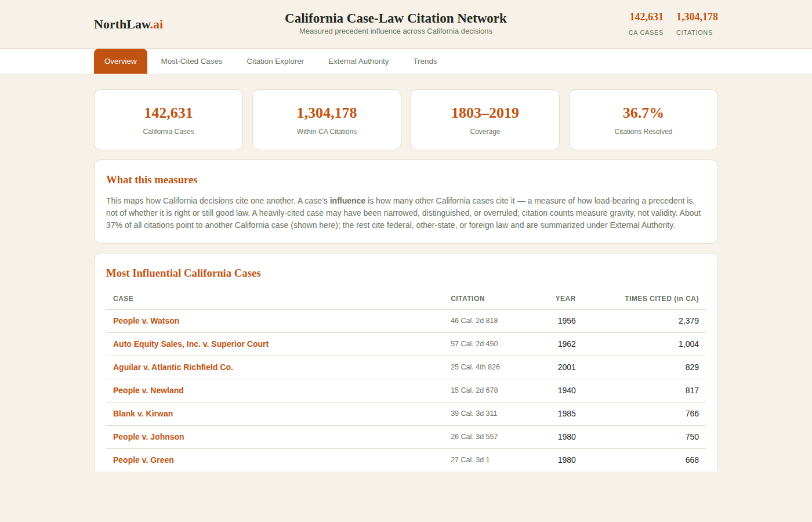The height and width of the screenshot is (522, 812).
Task: Open Aguilar v. Atlantic Richfield Co. case
Action: click(x=173, y=367)
